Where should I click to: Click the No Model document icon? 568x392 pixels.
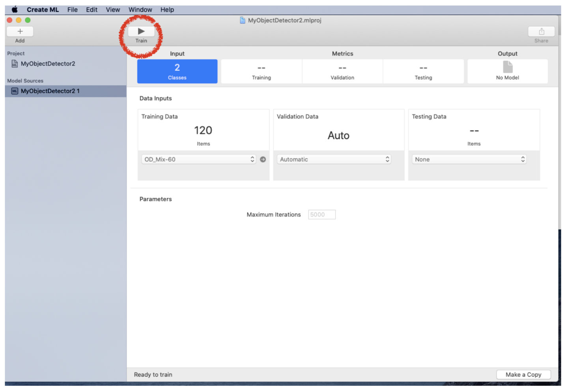point(508,67)
